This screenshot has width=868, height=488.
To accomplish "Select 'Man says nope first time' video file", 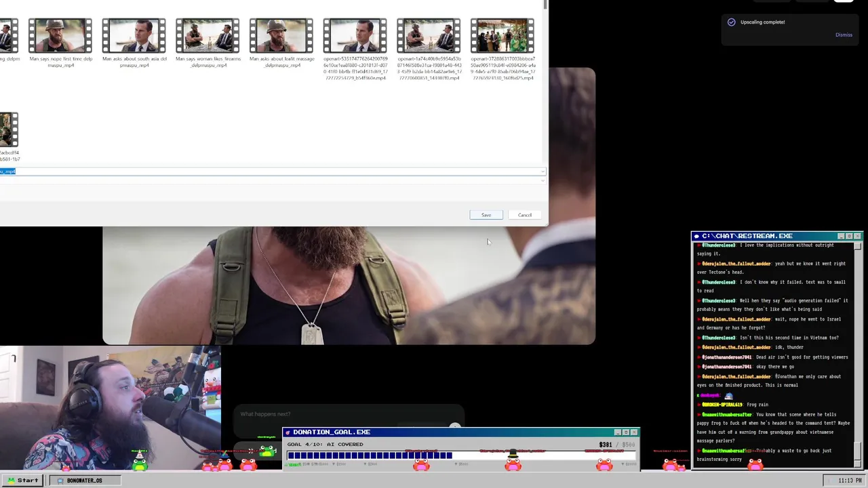I will [60, 43].
